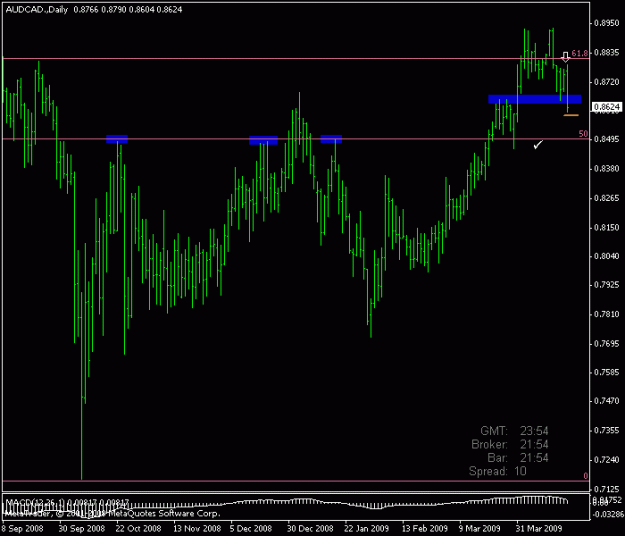Click the 0.8380 price axis label

tap(607, 169)
